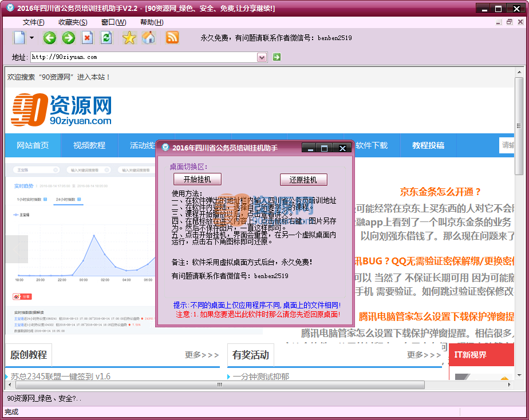
Task: Open the 窗口(W) menu
Action: [114, 22]
